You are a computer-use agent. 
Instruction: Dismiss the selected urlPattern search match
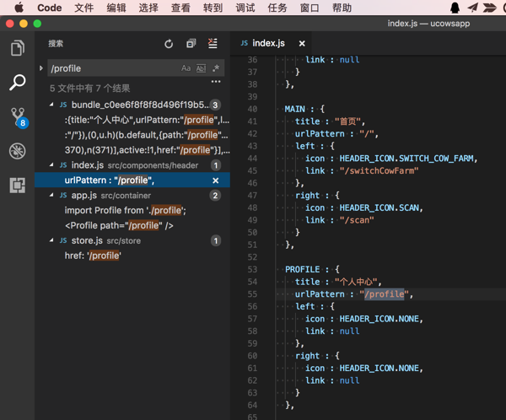coord(216,180)
